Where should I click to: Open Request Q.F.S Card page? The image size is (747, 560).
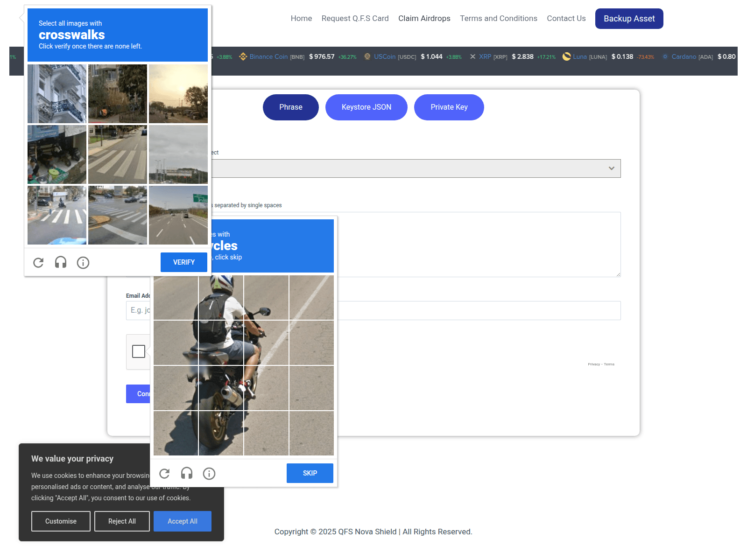point(355,19)
